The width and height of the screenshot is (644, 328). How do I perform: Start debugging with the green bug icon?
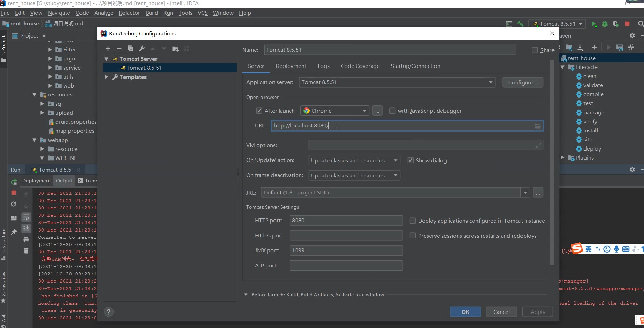(605, 24)
